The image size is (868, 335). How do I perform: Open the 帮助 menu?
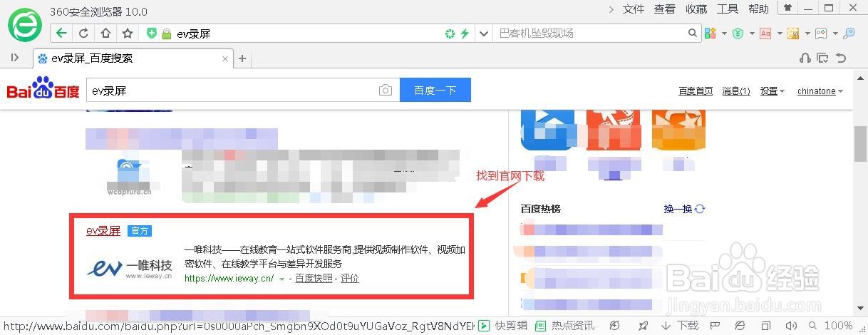point(759,9)
